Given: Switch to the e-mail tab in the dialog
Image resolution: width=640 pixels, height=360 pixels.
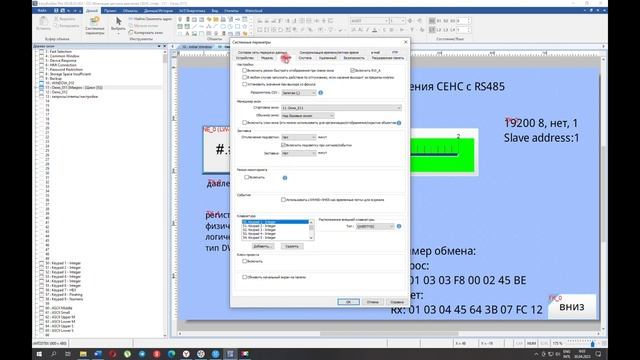Looking at the screenshot, I should click(x=376, y=52).
